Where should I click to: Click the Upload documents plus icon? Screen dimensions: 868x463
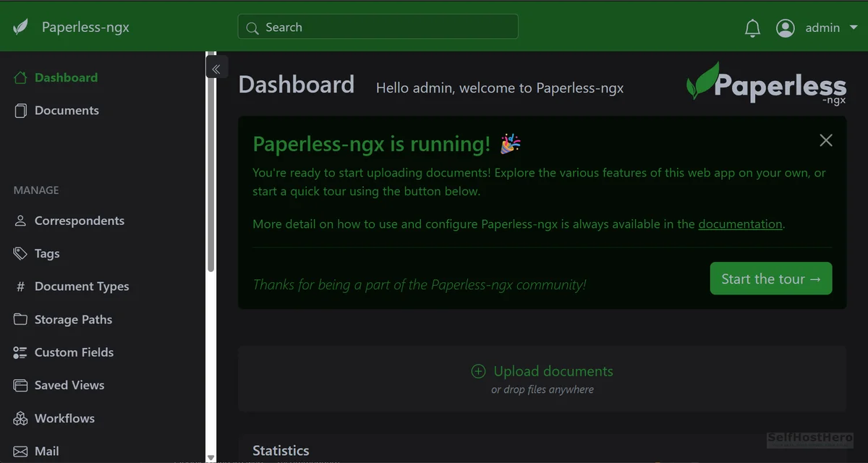[478, 371]
